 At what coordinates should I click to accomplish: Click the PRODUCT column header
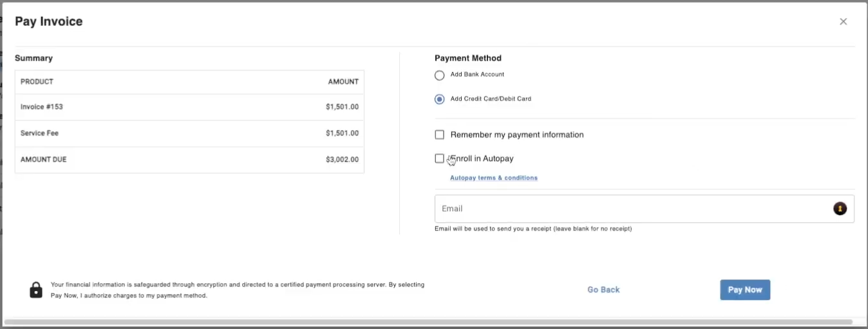coord(37,82)
